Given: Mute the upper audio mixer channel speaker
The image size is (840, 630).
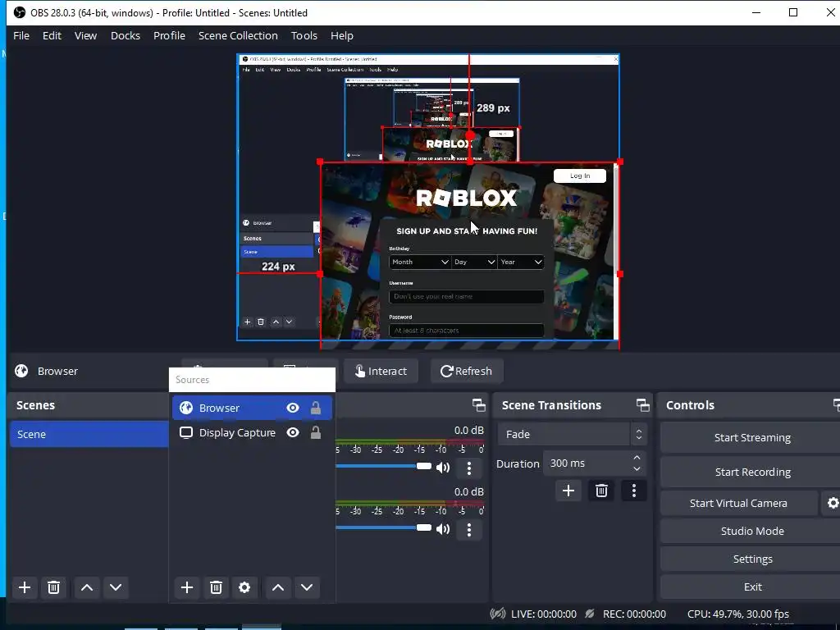Looking at the screenshot, I should tap(443, 468).
